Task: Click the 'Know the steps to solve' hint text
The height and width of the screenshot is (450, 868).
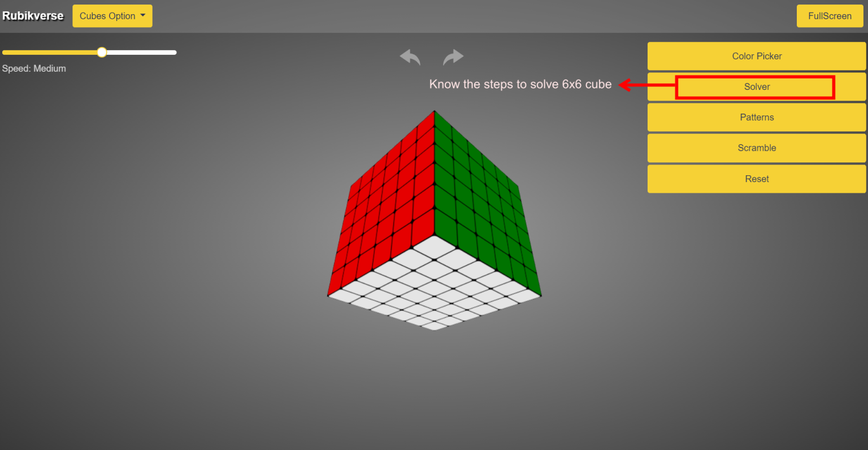Action: coord(520,84)
